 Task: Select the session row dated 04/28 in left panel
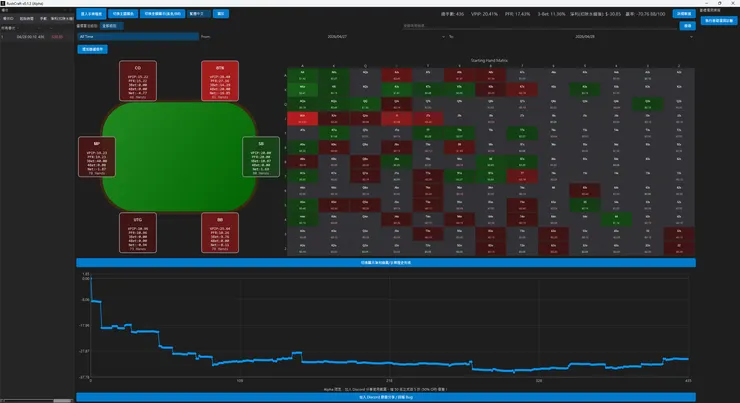coord(37,36)
